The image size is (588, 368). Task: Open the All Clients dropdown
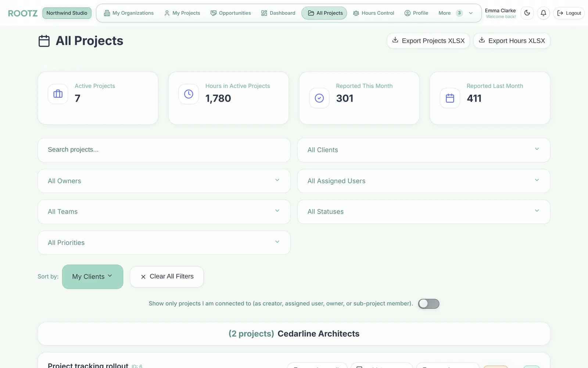(x=423, y=150)
